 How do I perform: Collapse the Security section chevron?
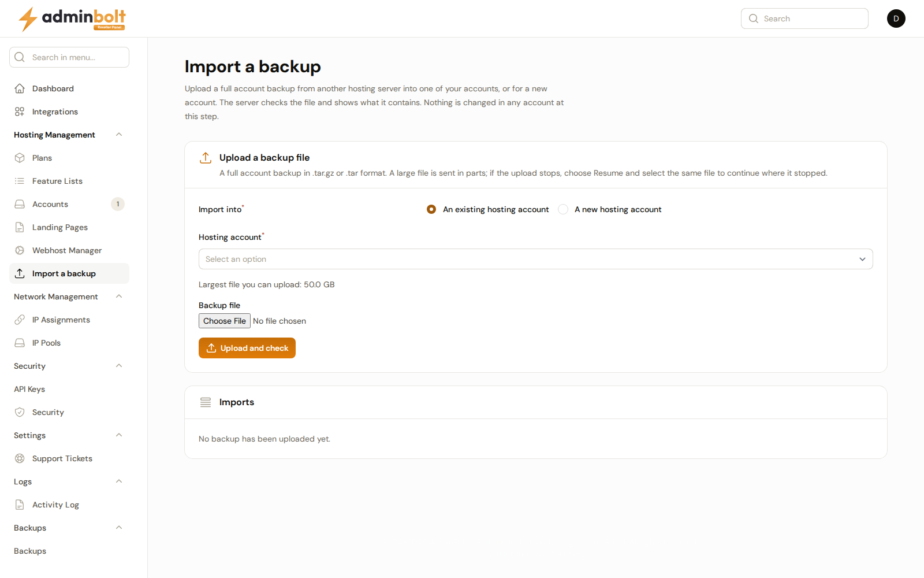[119, 366]
